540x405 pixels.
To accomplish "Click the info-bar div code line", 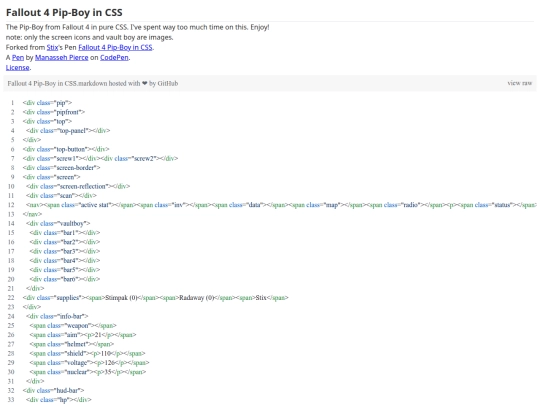I will coord(57,316).
